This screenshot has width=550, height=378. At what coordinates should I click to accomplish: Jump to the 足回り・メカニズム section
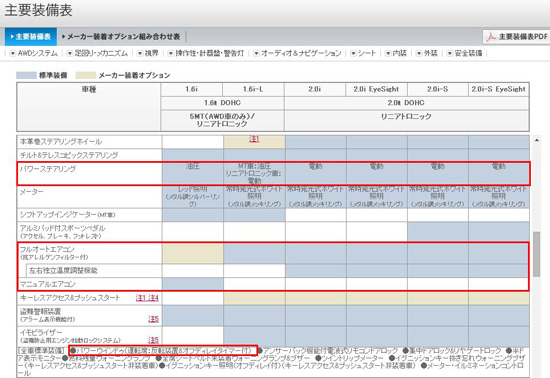(x=97, y=53)
